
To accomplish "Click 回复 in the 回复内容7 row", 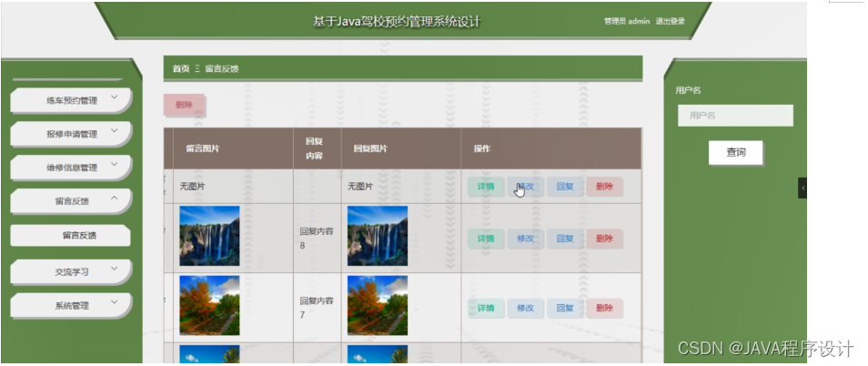I will (x=565, y=309).
